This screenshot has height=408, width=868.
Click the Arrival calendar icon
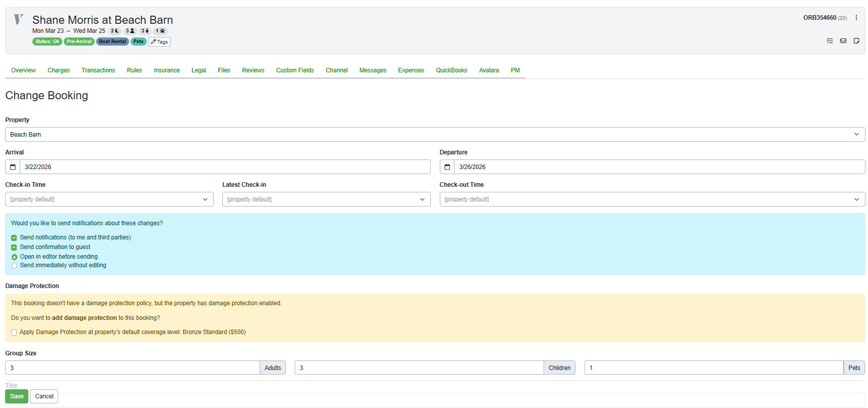[13, 167]
